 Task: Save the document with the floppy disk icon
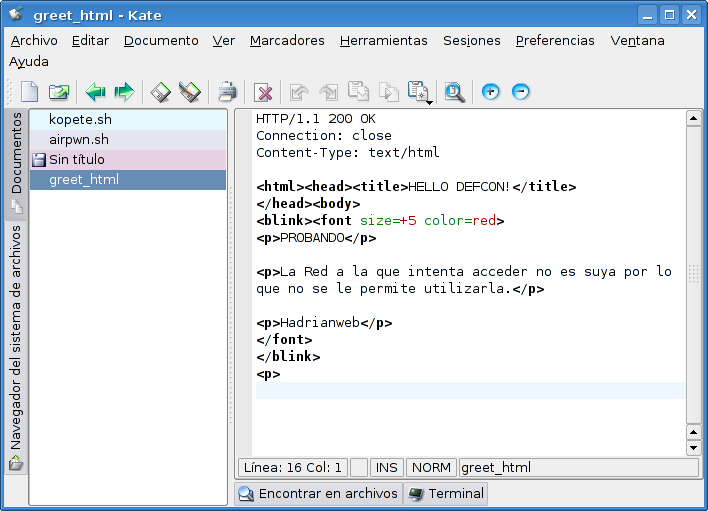(x=160, y=92)
